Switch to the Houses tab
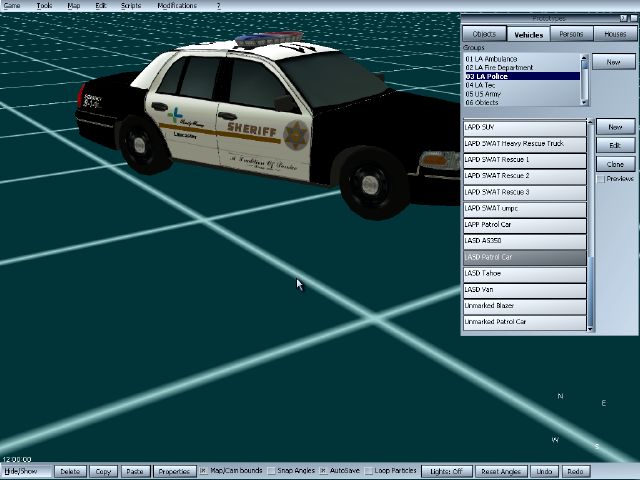This screenshot has width=640, height=480. point(615,34)
